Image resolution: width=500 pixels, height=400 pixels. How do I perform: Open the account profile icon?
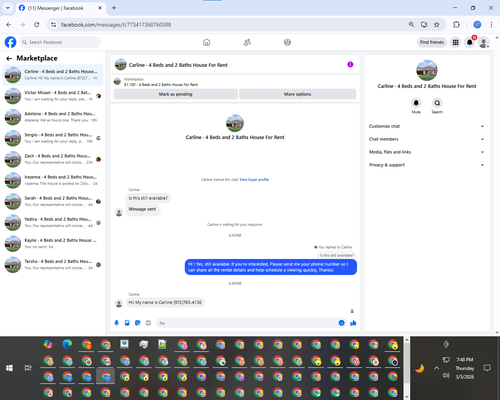484,42
